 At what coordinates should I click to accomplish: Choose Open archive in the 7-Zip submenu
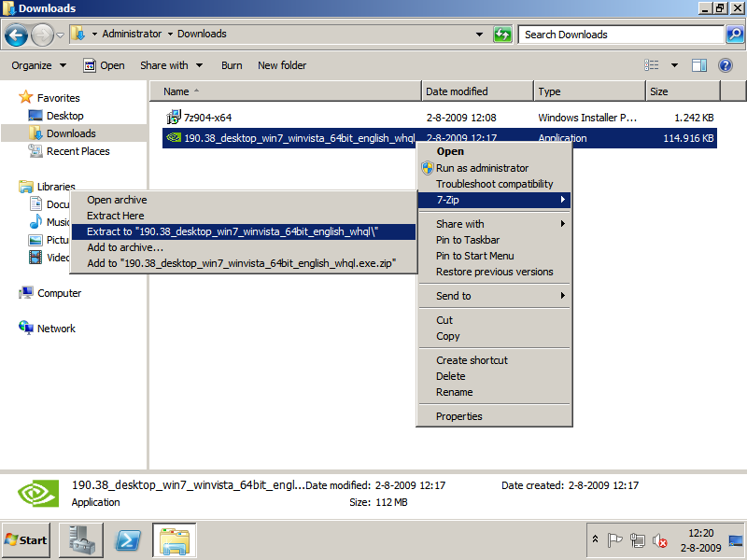[244, 200]
